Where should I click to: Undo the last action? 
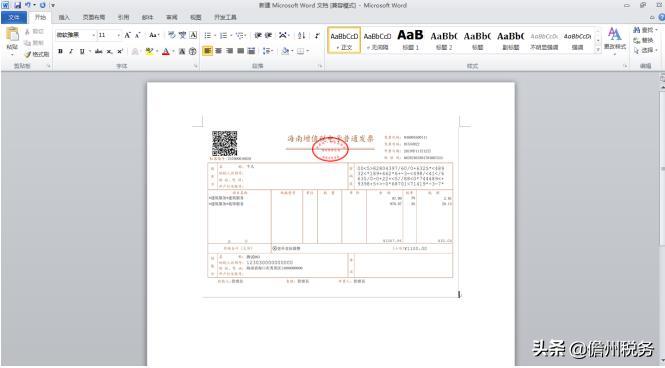tap(28, 5)
